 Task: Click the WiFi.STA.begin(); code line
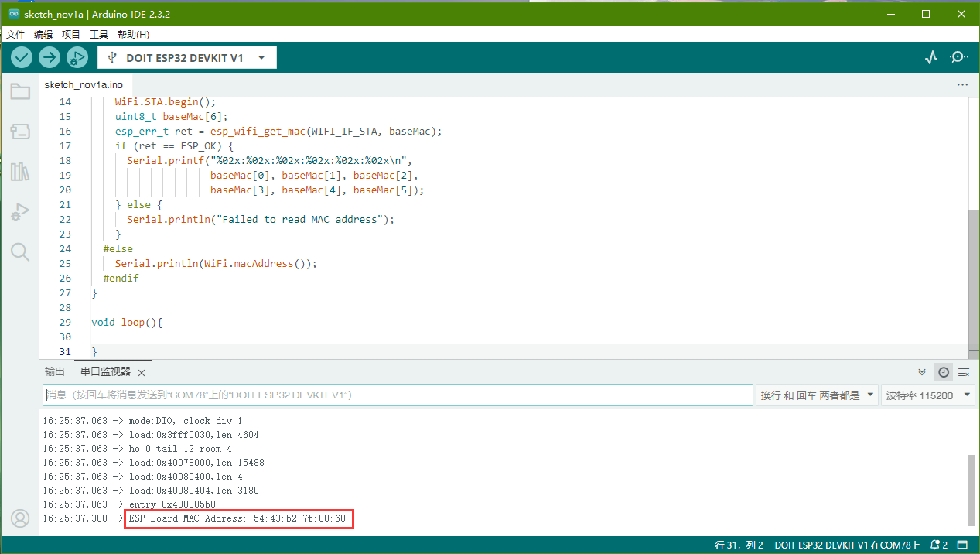(166, 101)
